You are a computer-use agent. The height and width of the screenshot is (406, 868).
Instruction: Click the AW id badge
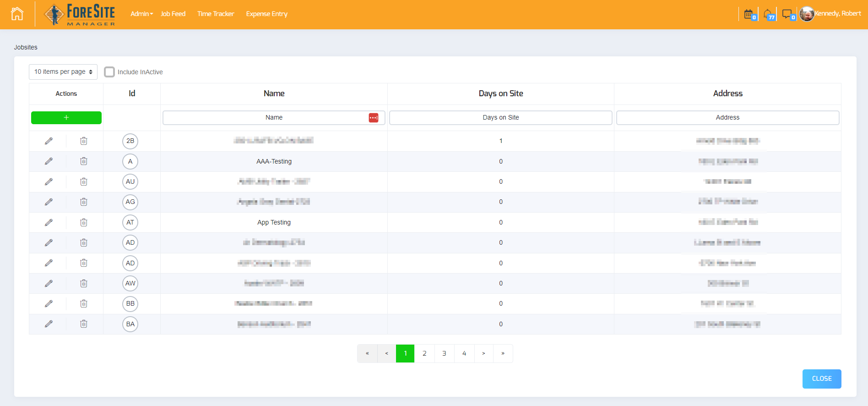[130, 283]
